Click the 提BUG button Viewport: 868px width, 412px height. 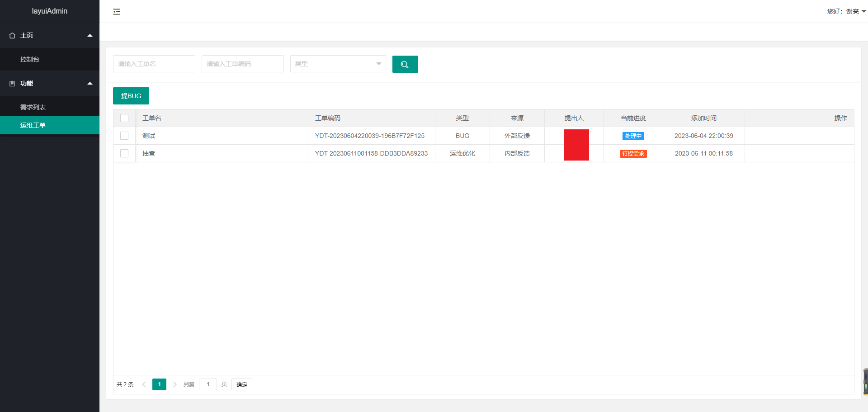(x=131, y=96)
